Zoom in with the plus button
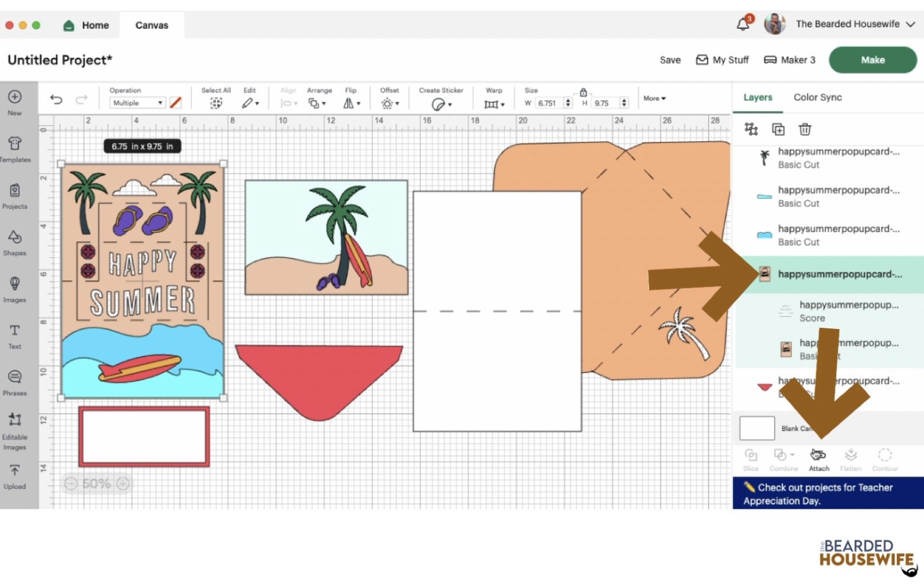924x587 pixels. 123,484
